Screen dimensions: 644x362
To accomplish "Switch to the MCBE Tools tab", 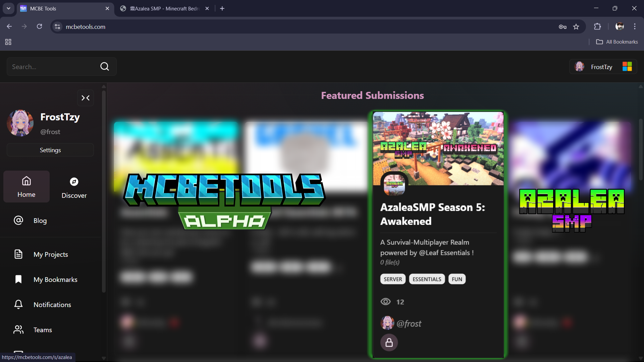I will coord(65,8).
